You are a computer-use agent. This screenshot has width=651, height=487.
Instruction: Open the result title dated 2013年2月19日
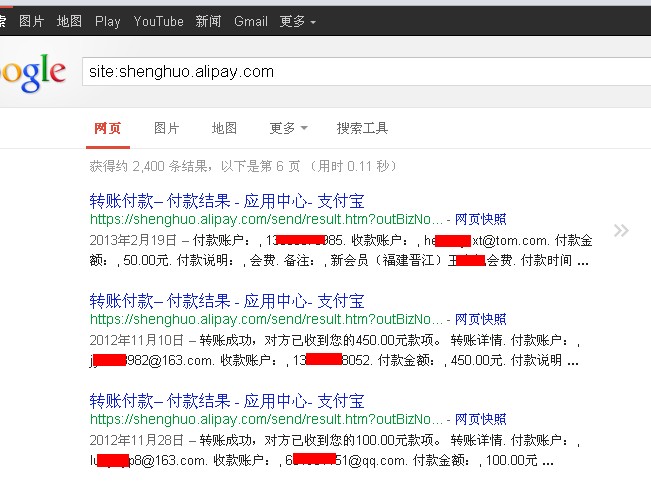tap(227, 197)
